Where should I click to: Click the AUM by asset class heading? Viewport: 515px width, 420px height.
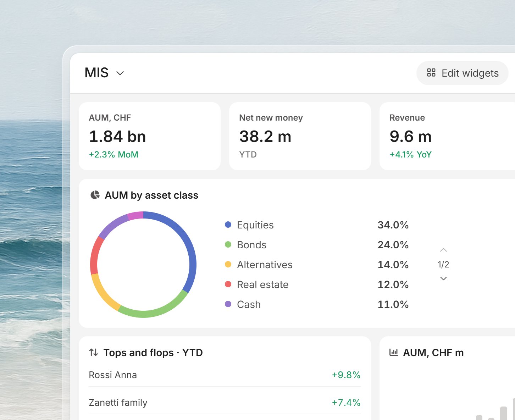151,195
